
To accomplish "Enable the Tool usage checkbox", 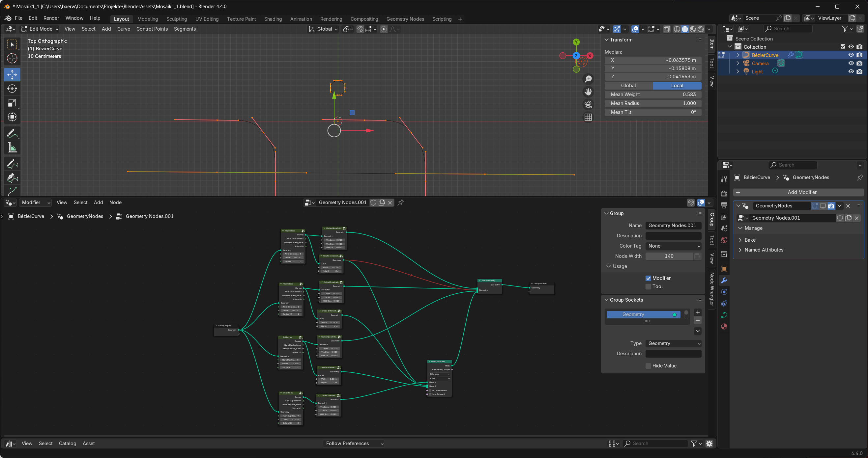I will 648,286.
